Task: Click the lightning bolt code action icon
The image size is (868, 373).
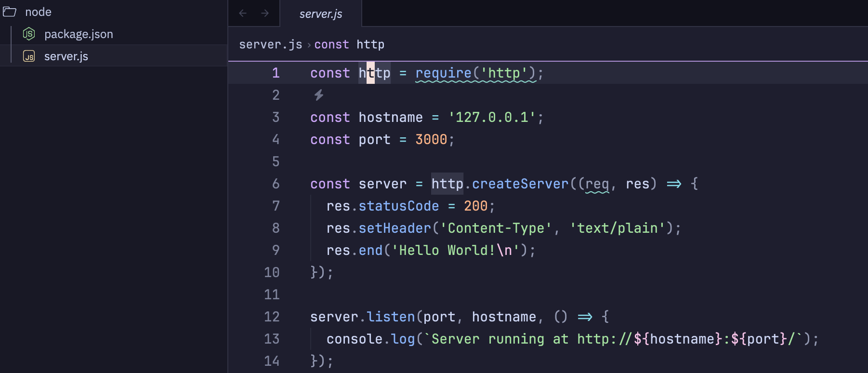Action: click(318, 95)
